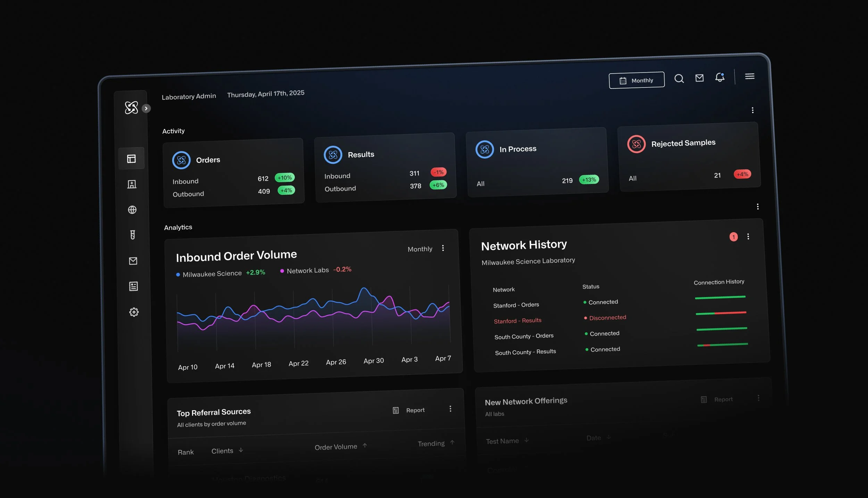Image resolution: width=868 pixels, height=498 pixels.
Task: Toggle Network Labs legend series
Action: (307, 270)
